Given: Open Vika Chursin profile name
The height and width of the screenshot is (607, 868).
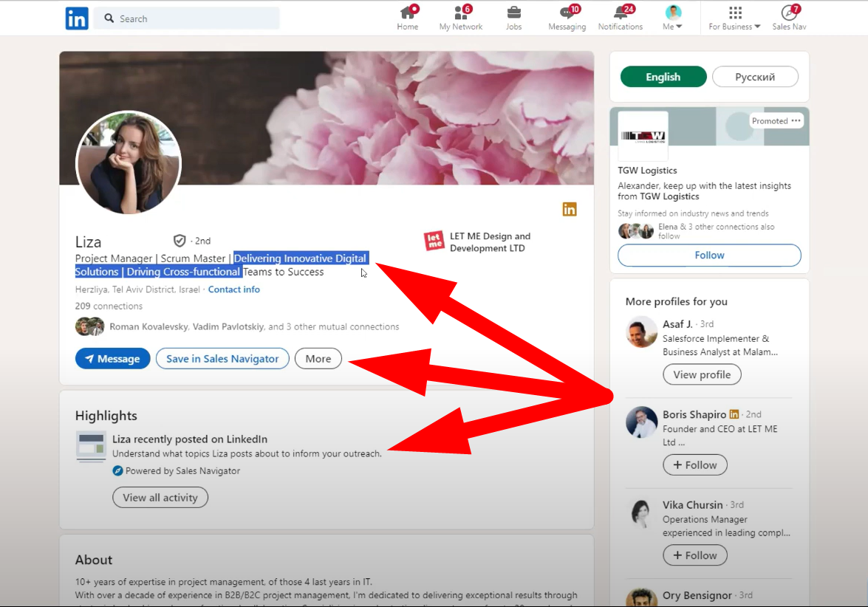Looking at the screenshot, I should 692,504.
